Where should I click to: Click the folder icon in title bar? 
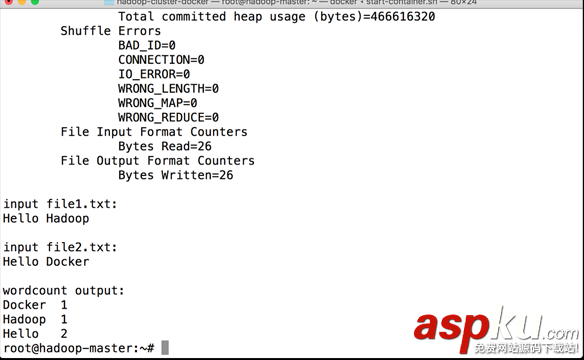click(109, 2)
